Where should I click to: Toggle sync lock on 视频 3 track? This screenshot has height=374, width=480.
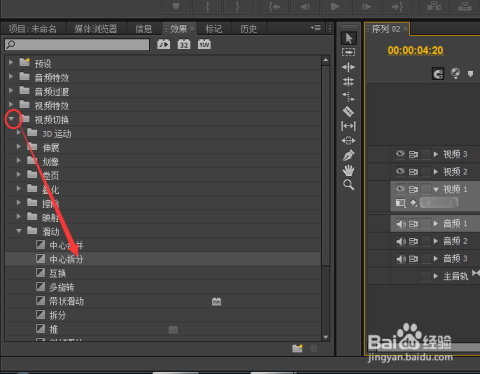[x=413, y=154]
